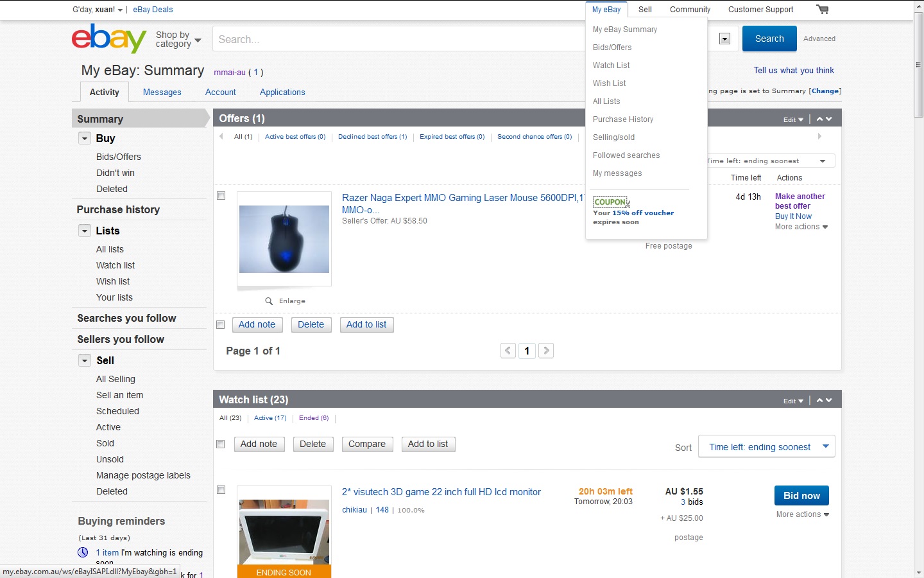Click the 15% off coupon icon
The image size is (924, 578).
point(611,202)
